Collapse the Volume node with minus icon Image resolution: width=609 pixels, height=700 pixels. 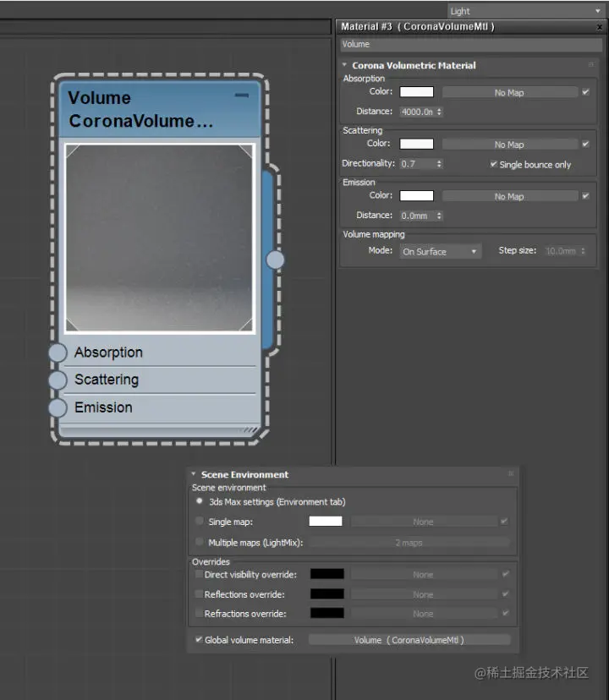[x=242, y=95]
